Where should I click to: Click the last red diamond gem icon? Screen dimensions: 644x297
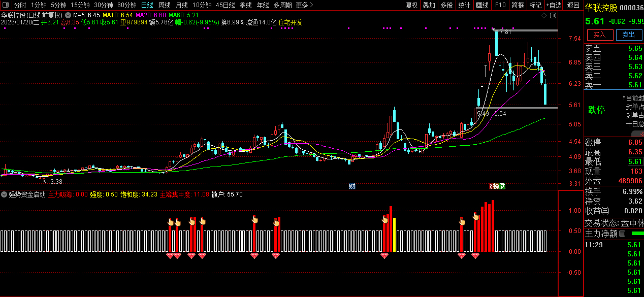coord(475,256)
